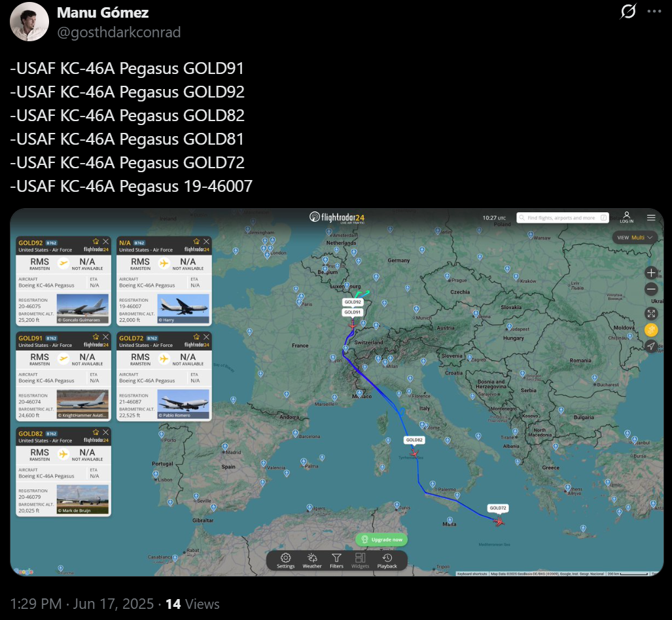The height and width of the screenshot is (620, 672).
Task: Open Weather layers in bottom toolbar
Action: click(312, 560)
